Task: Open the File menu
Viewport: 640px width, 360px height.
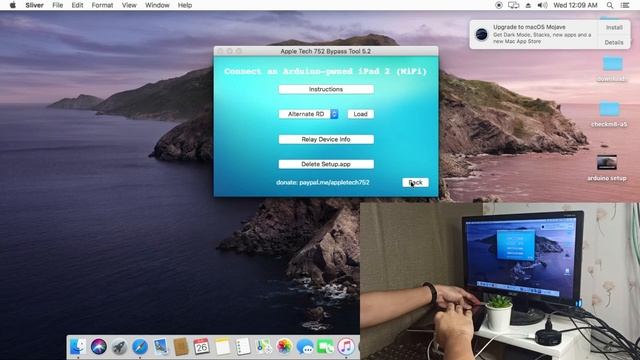Action: click(x=58, y=5)
